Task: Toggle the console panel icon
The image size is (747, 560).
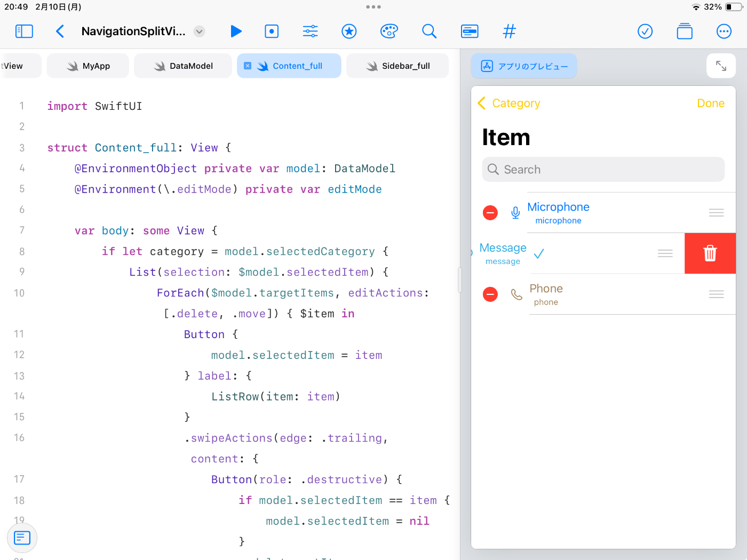Action: pyautogui.click(x=470, y=31)
